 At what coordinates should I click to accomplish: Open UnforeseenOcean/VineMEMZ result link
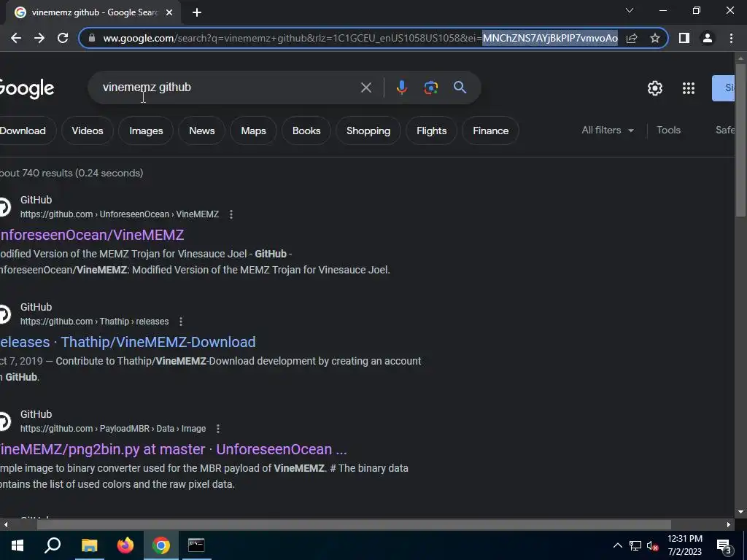point(91,236)
